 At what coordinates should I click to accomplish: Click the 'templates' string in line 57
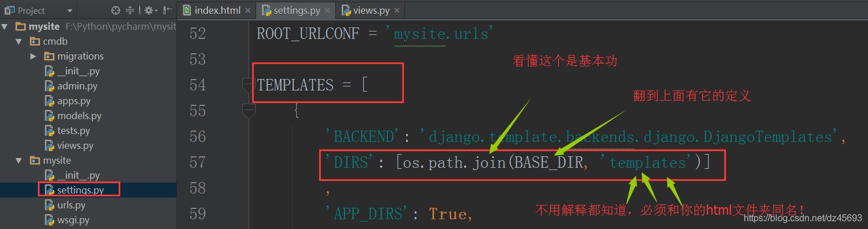(x=647, y=163)
